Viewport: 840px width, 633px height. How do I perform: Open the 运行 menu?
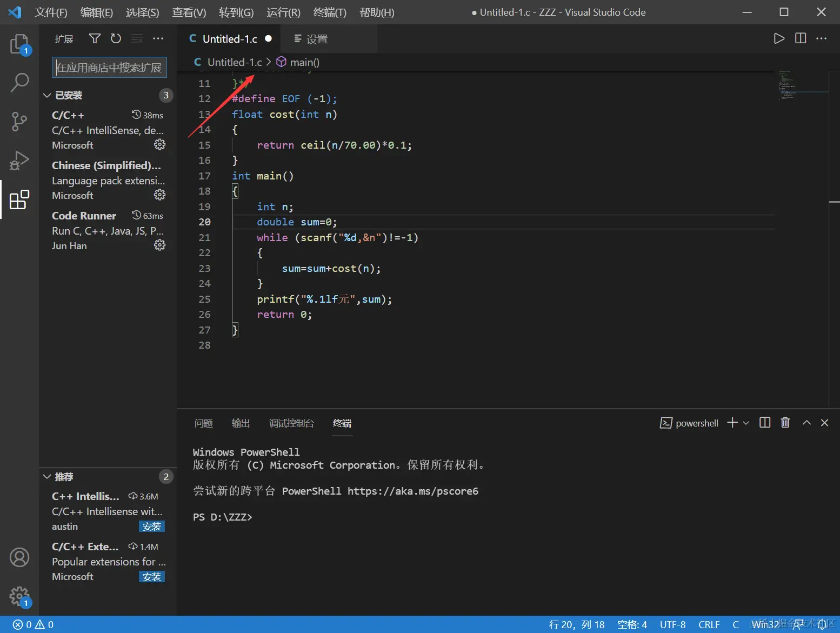(283, 12)
